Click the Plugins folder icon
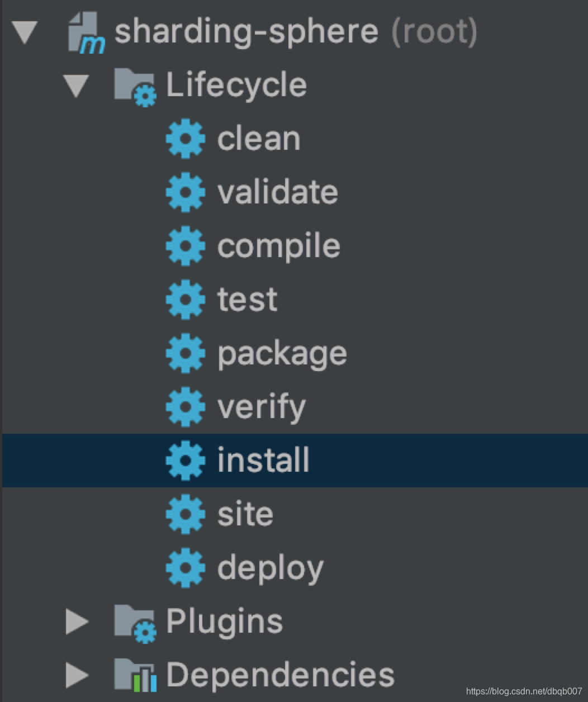 point(135,623)
